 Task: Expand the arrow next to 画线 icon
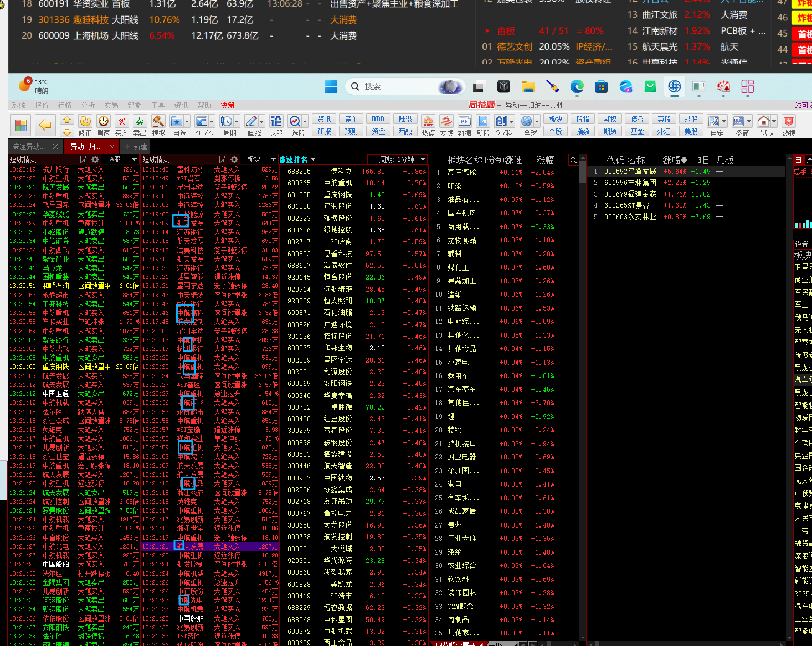tap(261, 121)
